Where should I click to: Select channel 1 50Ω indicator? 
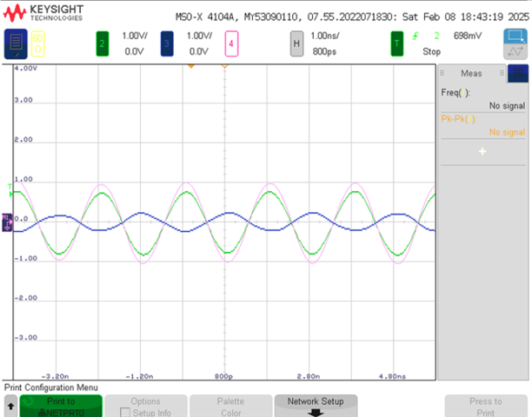click(38, 43)
